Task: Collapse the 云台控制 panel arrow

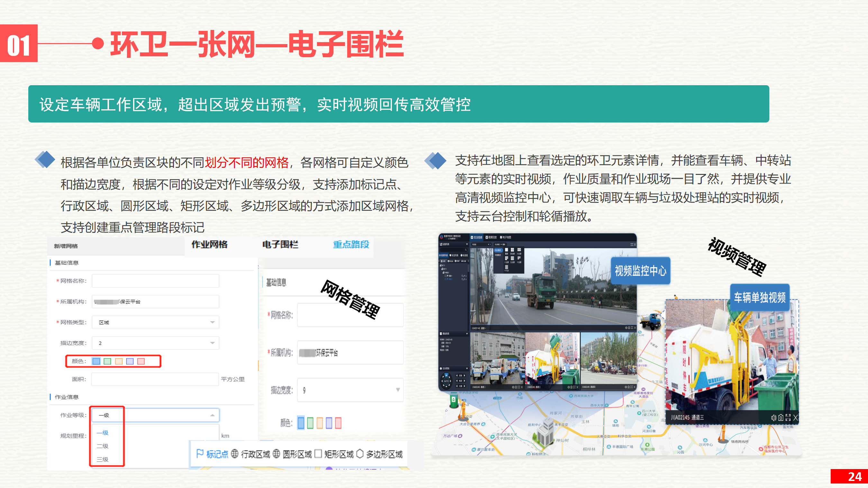Action: tap(467, 369)
